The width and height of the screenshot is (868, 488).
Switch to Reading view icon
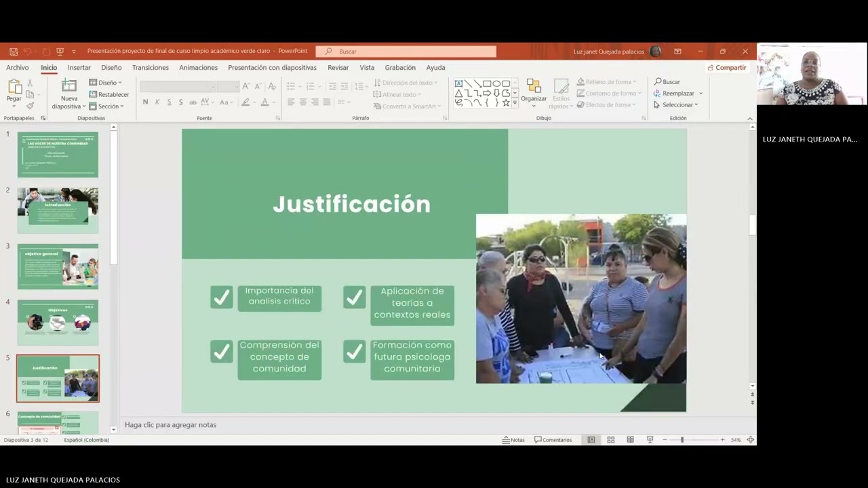631,440
